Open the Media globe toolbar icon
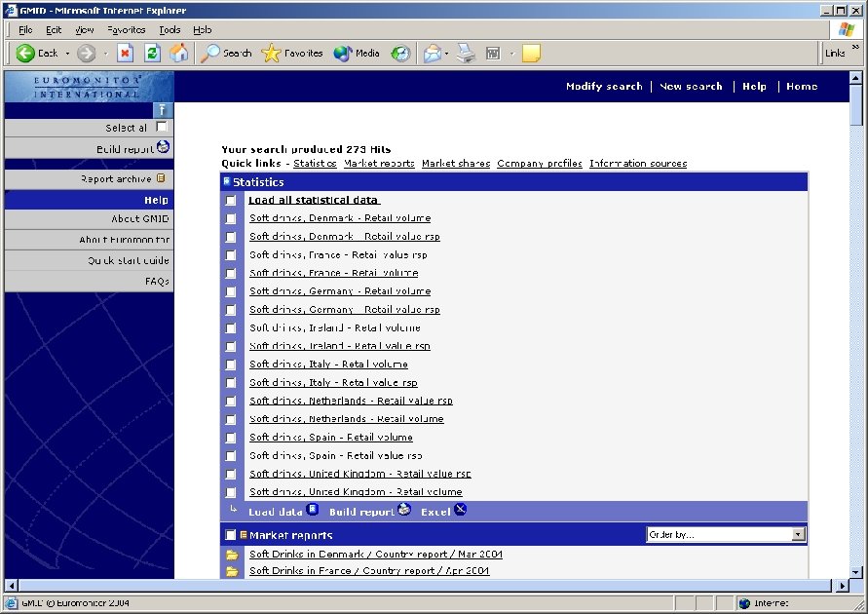 click(x=343, y=54)
